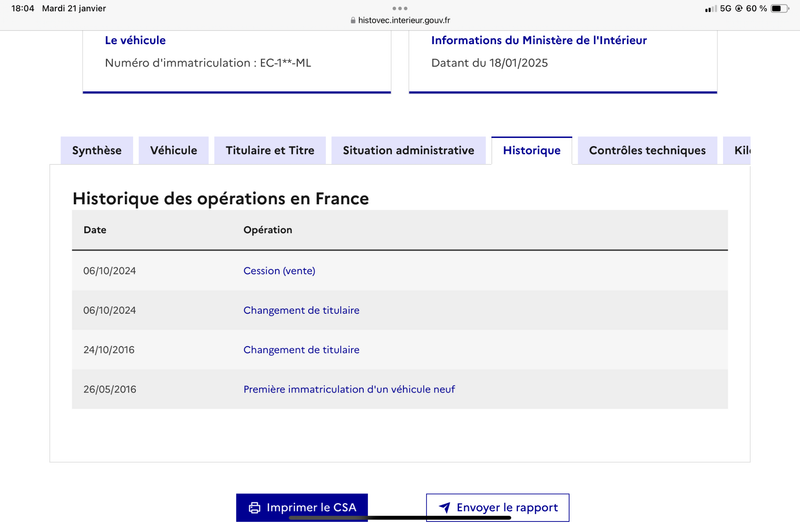Tap the cellular signal bars icon
The width and height of the screenshot is (800, 525).
pos(711,9)
